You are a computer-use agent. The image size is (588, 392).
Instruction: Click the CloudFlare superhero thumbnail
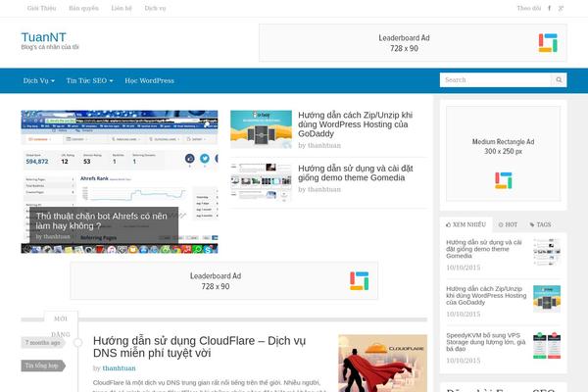point(382,364)
